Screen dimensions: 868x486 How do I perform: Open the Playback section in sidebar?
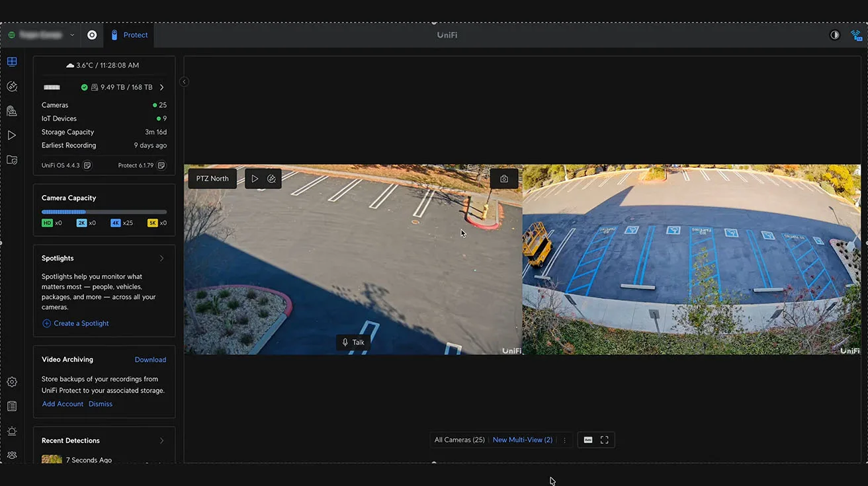coord(12,136)
